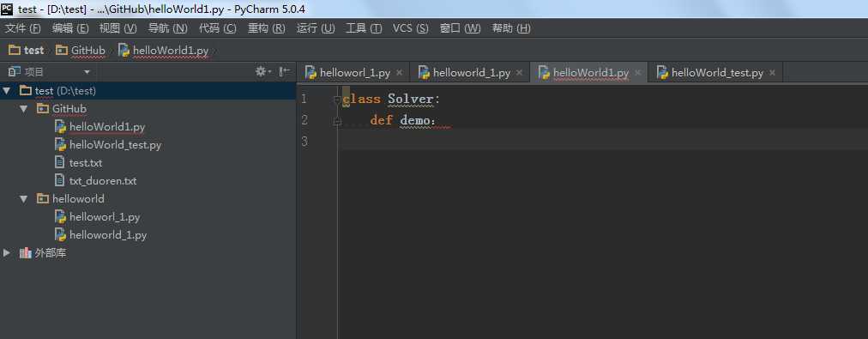The width and height of the screenshot is (868, 339).
Task: Click the folder icon beside test project root
Action: (x=26, y=90)
